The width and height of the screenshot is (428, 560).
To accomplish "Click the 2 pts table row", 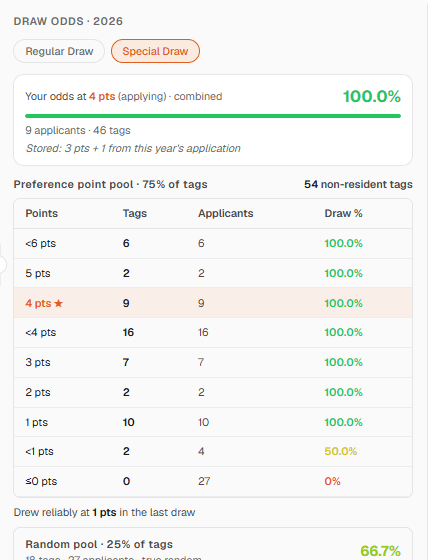I will point(213,392).
